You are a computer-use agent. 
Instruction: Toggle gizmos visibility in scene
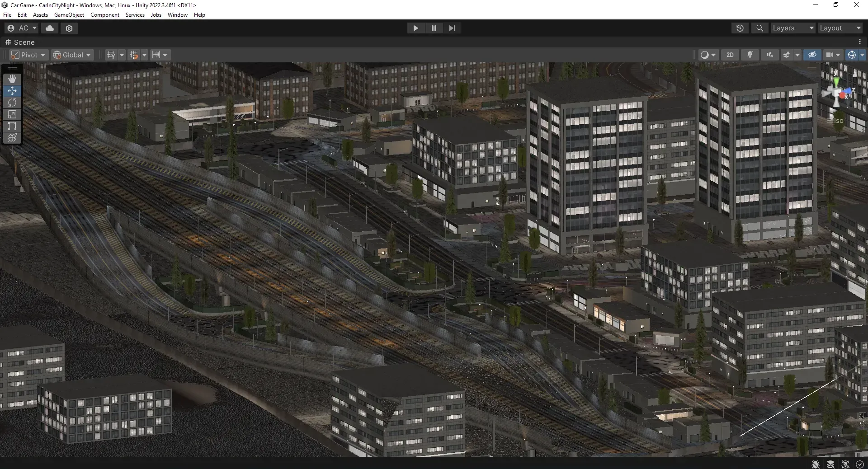click(x=852, y=55)
